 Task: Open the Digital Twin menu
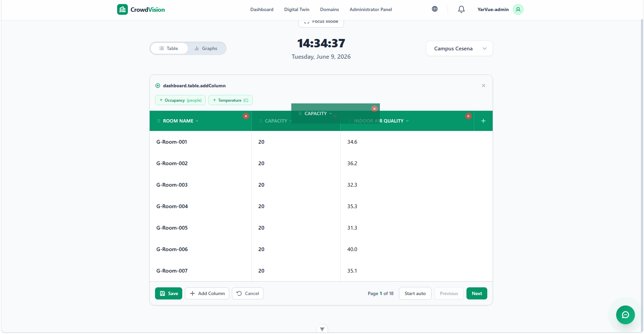[x=297, y=9]
